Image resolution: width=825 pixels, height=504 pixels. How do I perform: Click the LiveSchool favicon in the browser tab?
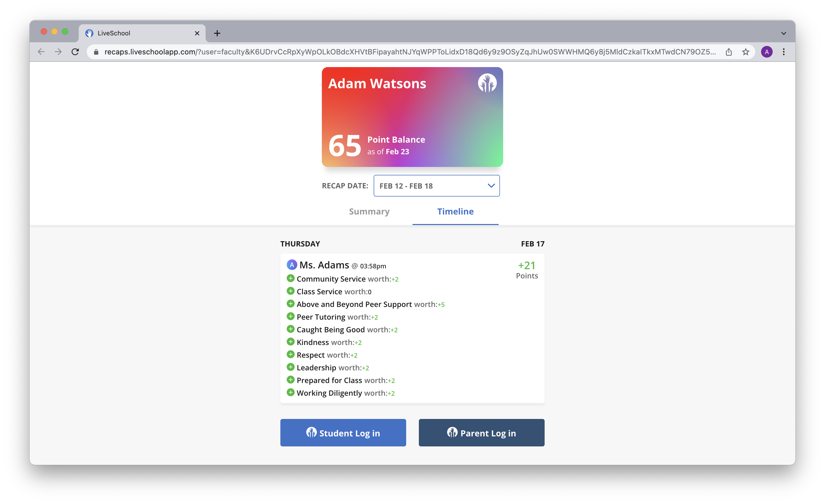[x=89, y=33]
